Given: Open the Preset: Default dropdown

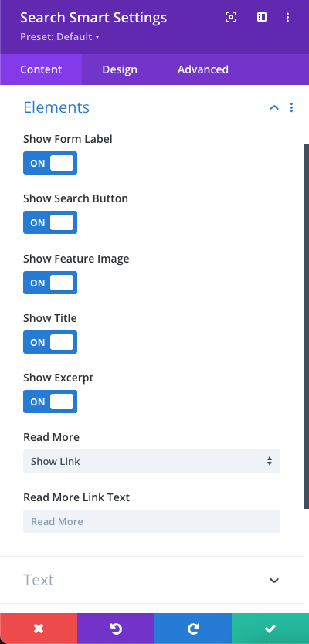Looking at the screenshot, I should [x=60, y=37].
